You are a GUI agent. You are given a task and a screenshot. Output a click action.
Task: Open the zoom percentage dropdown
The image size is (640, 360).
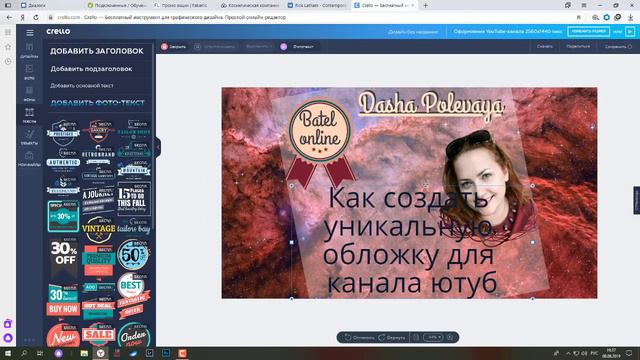tap(433, 338)
